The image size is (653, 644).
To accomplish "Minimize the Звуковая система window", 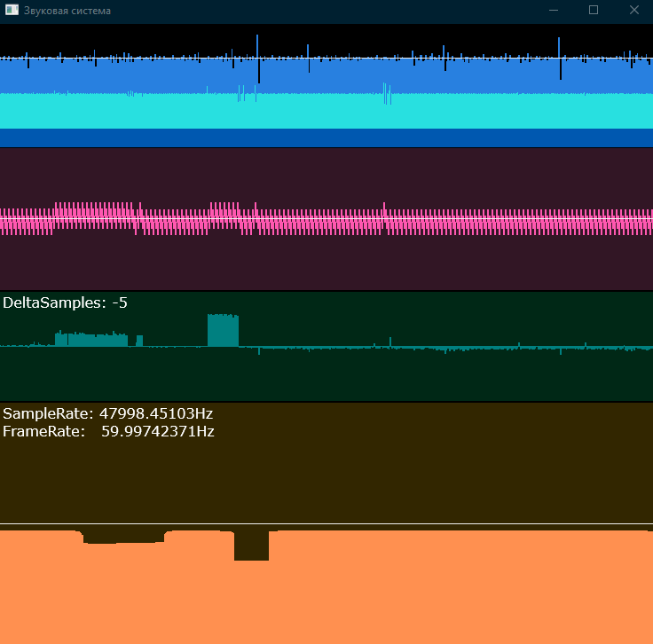I will (553, 10).
